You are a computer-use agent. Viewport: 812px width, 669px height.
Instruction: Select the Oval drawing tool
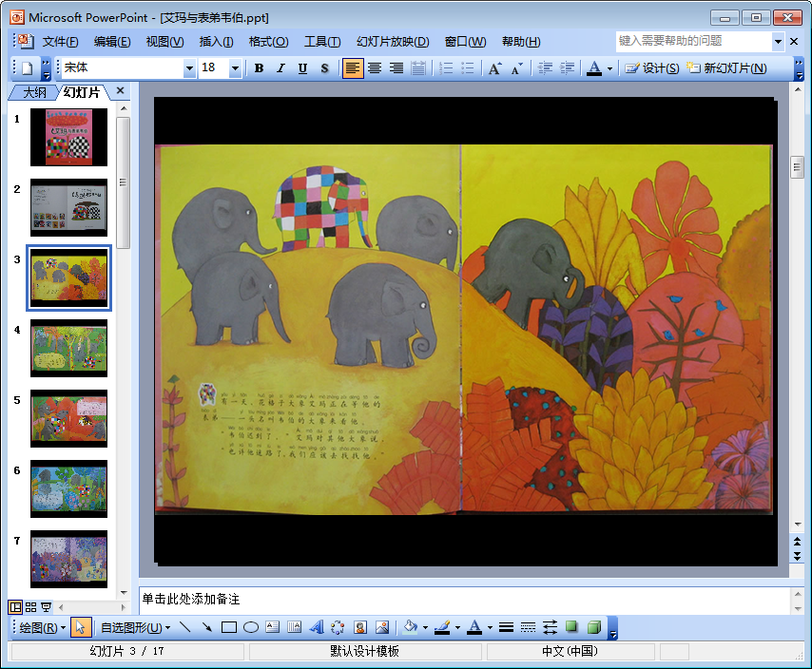point(251,628)
